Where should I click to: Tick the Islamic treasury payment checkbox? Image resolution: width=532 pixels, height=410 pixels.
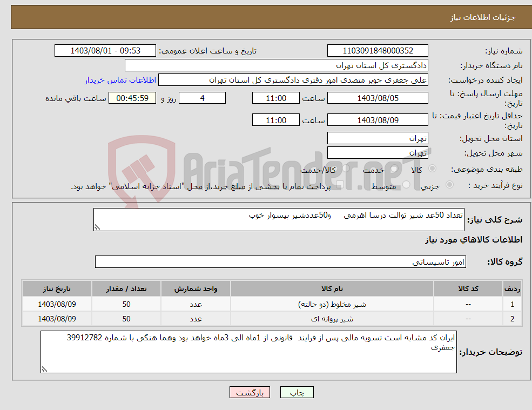pos(340,184)
